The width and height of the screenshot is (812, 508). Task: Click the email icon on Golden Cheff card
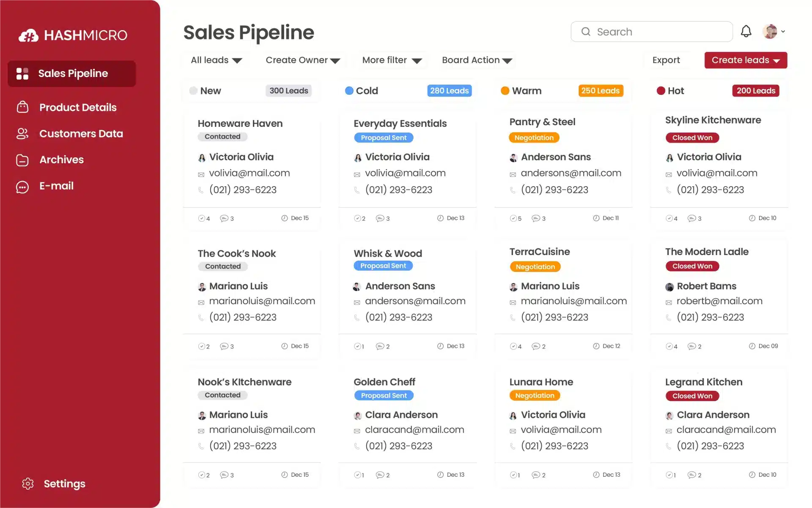click(x=357, y=430)
